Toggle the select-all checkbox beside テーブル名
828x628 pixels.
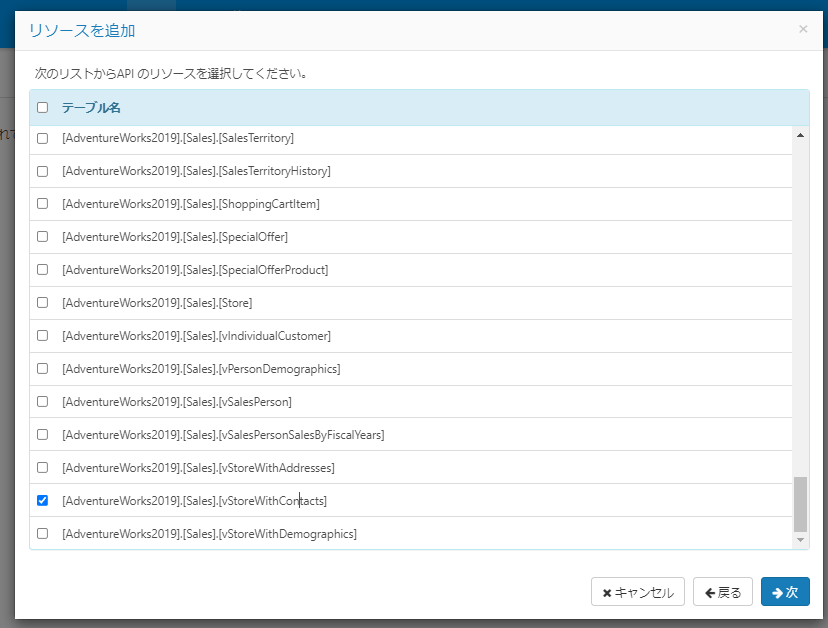42,108
